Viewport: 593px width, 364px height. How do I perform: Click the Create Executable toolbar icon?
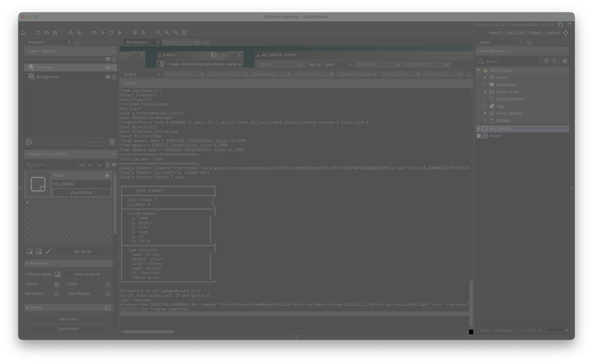click(70, 33)
